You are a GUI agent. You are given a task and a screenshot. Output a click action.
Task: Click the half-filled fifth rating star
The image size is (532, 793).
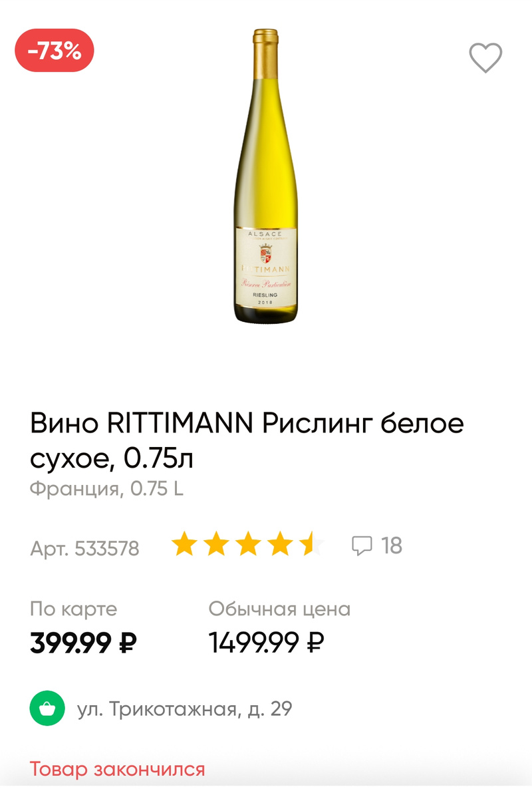pos(311,546)
